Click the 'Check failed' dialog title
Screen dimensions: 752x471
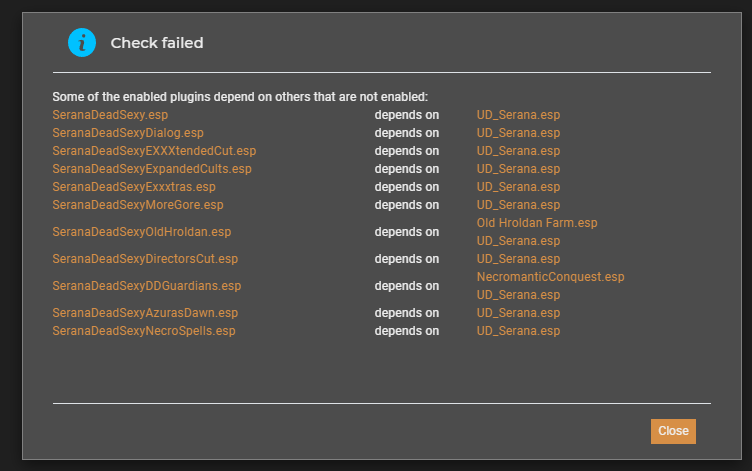pyautogui.click(x=157, y=43)
